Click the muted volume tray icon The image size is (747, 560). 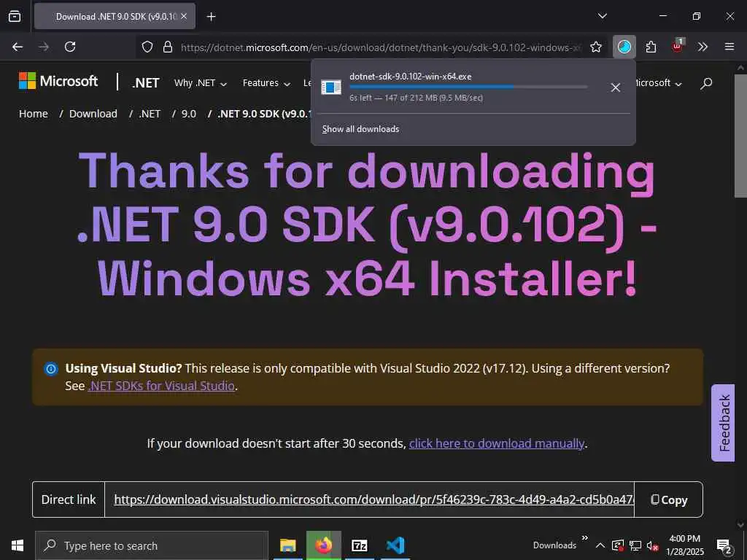[652, 545]
